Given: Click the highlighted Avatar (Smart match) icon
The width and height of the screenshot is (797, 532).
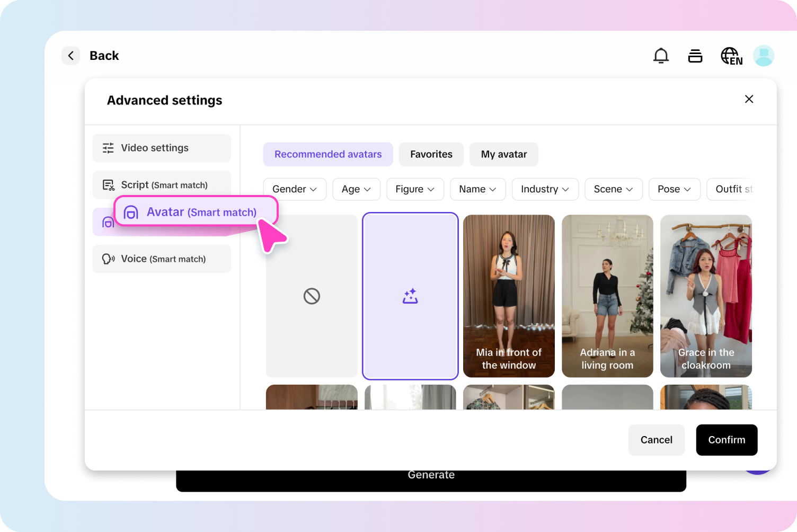Looking at the screenshot, I should pos(130,211).
